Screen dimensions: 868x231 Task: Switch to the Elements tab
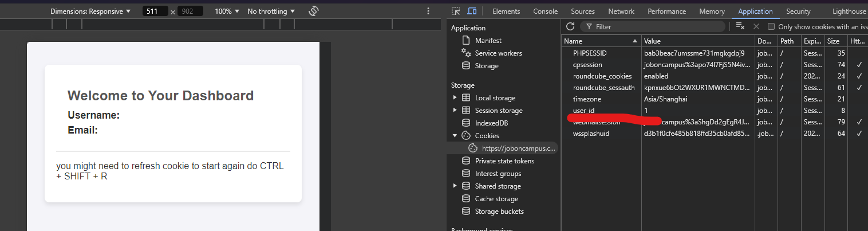[506, 11]
